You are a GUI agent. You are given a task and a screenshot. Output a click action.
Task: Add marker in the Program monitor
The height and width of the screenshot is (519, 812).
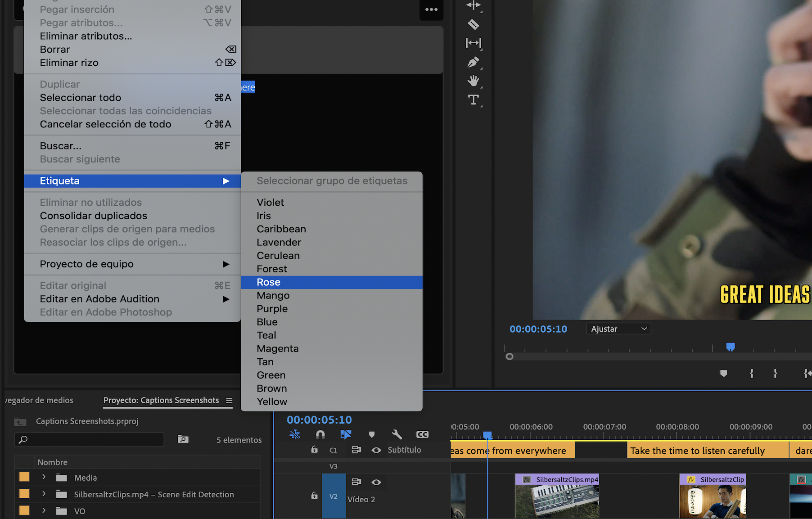point(724,373)
